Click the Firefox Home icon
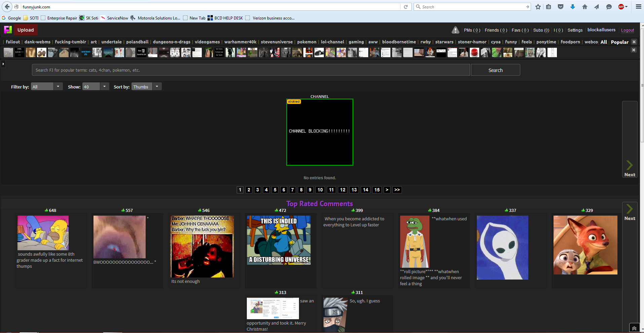This screenshot has width=644, height=333. click(x=585, y=7)
